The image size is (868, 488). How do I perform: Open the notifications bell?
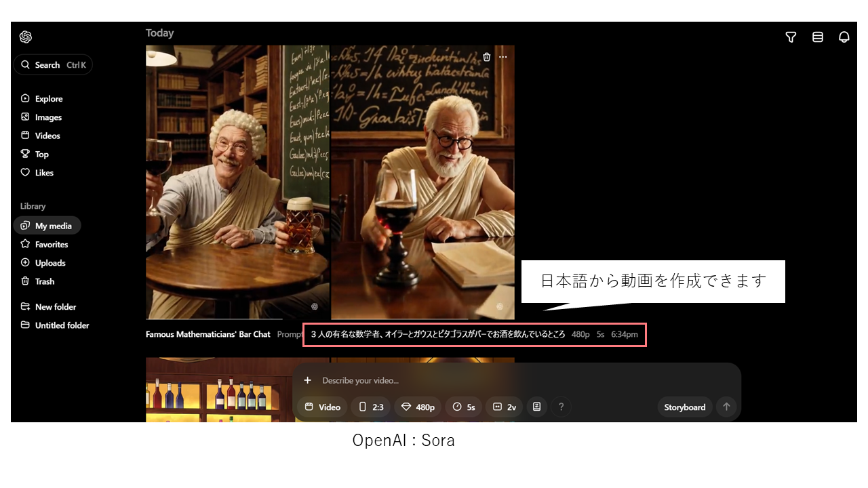[844, 37]
